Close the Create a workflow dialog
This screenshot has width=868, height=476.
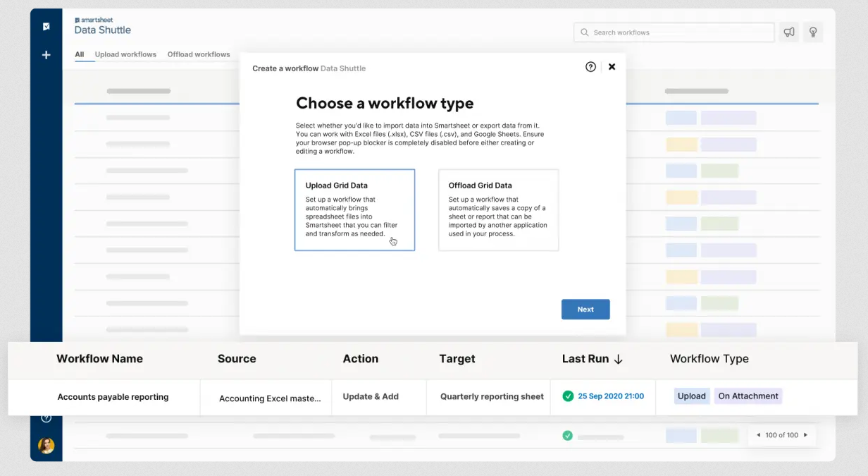612,67
